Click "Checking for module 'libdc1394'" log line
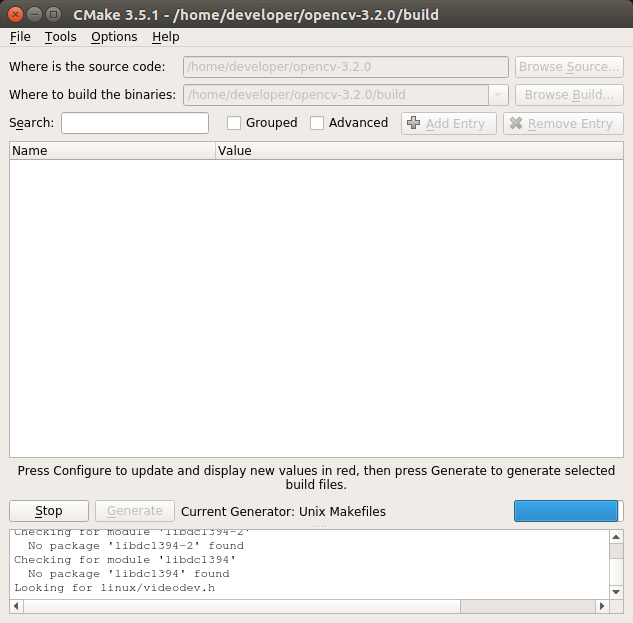The width and height of the screenshot is (633, 623). [x=125, y=560]
